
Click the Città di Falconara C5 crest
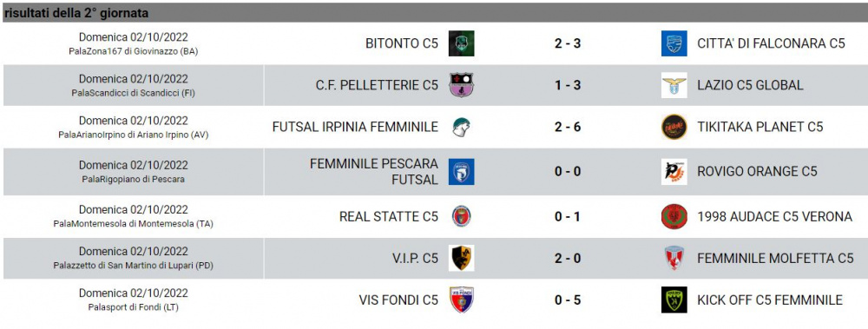(674, 43)
